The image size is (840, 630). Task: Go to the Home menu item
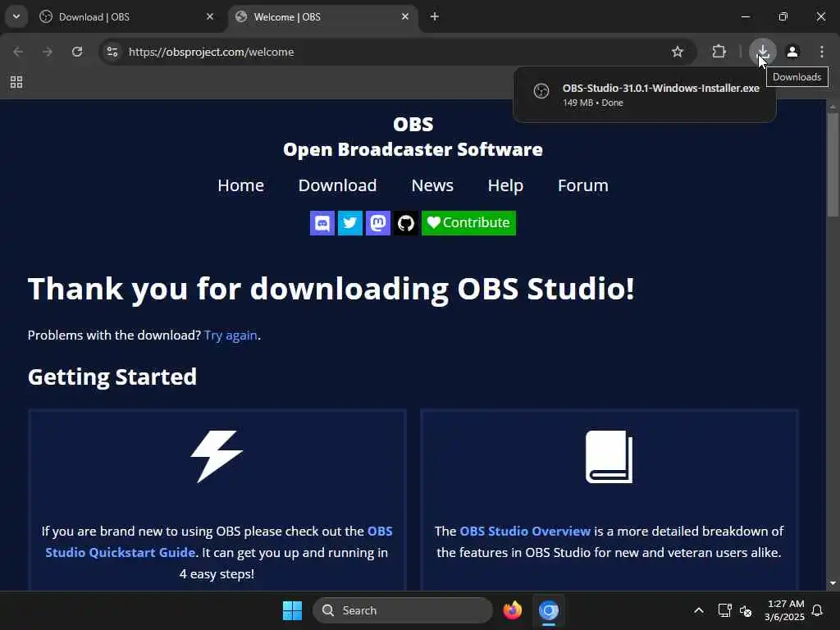tap(240, 185)
